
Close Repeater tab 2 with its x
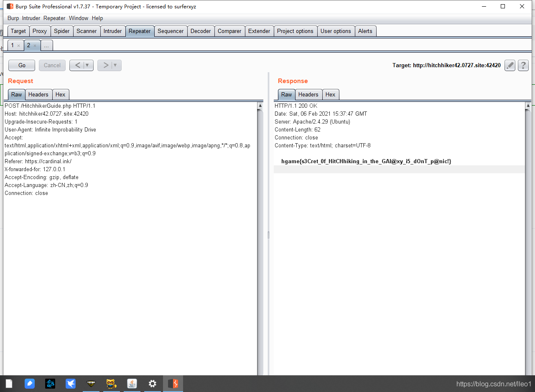(35, 46)
